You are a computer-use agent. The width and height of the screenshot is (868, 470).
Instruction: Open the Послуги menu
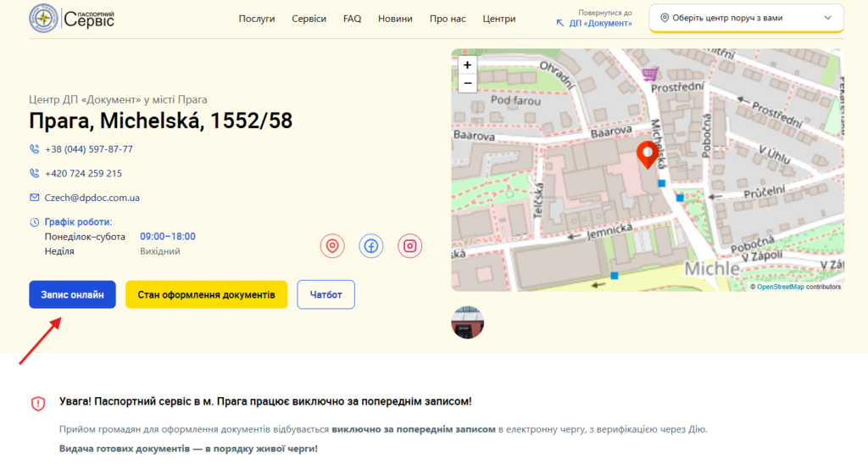point(256,19)
